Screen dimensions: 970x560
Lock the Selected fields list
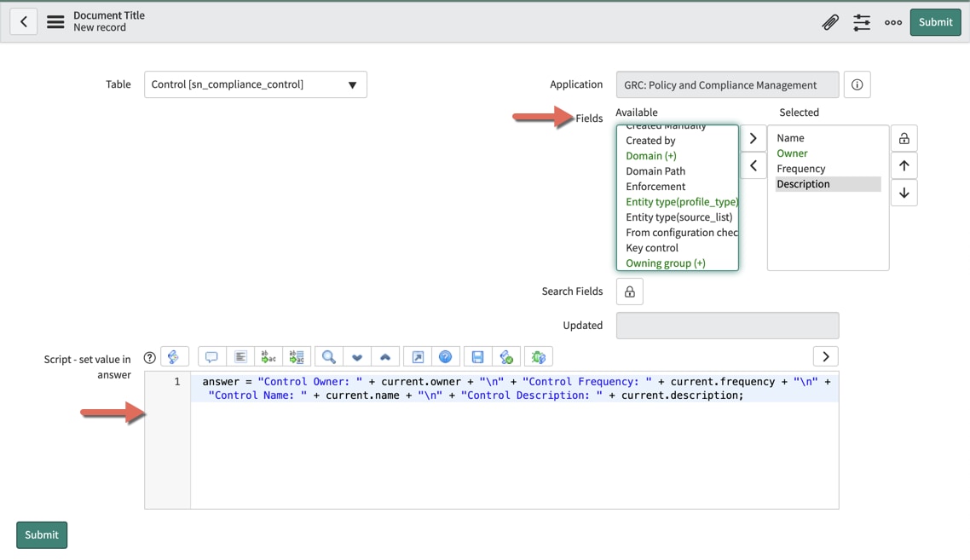point(904,137)
